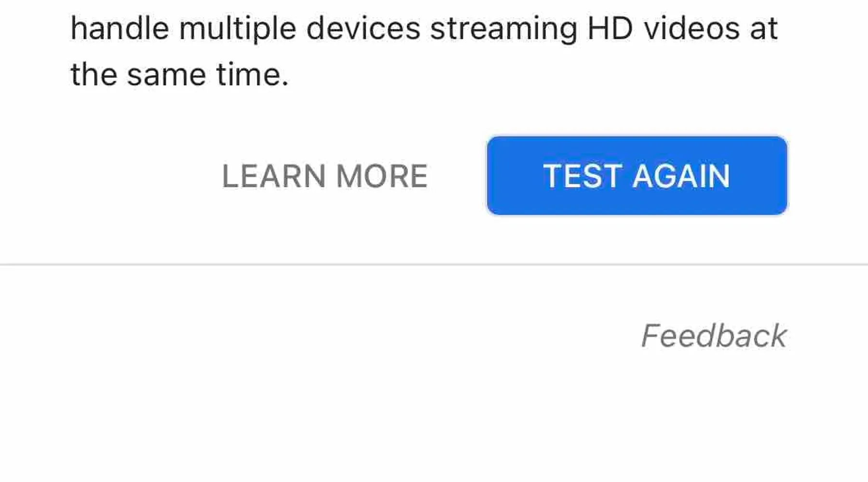
Task: Click the word "multiple" in the result text
Action: tap(237, 28)
